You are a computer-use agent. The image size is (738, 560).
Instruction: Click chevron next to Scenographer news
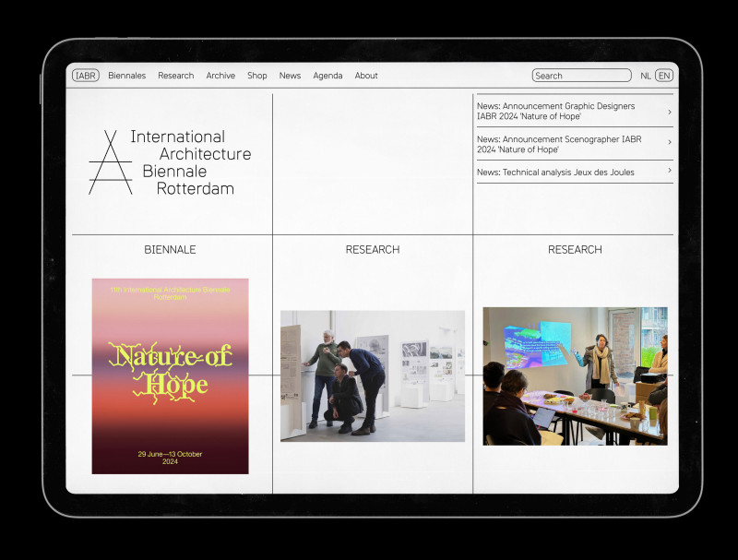pos(670,142)
